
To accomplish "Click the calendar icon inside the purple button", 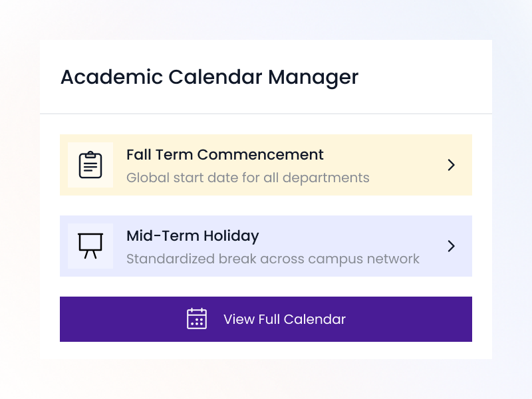I will [x=197, y=319].
